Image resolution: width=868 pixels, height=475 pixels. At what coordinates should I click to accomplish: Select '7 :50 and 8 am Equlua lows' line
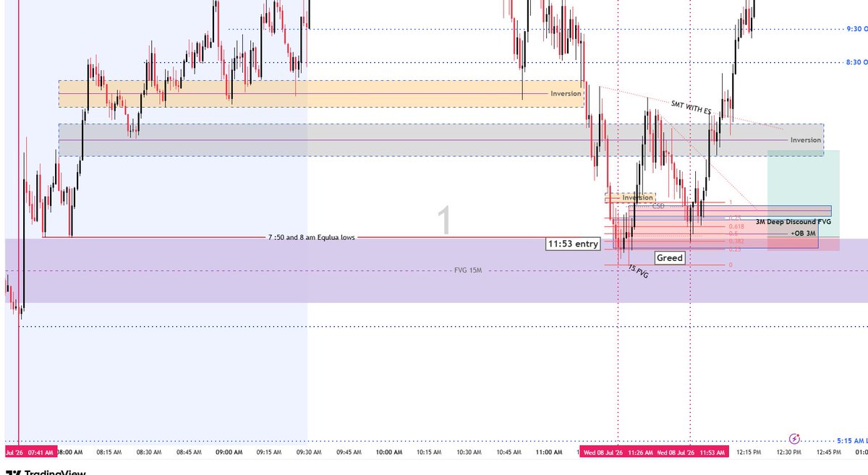[x=311, y=237]
